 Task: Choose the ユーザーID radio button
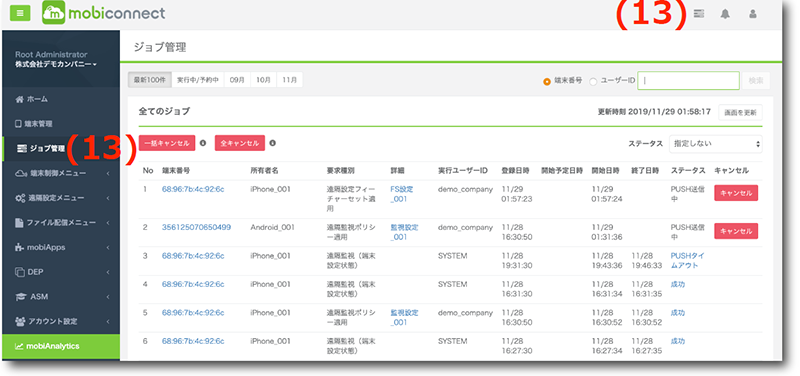click(593, 81)
